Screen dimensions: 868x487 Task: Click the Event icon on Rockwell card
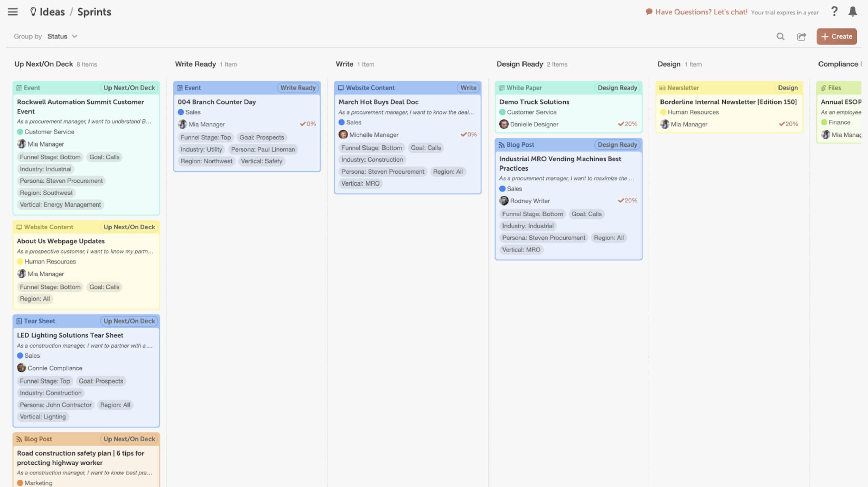pos(19,87)
